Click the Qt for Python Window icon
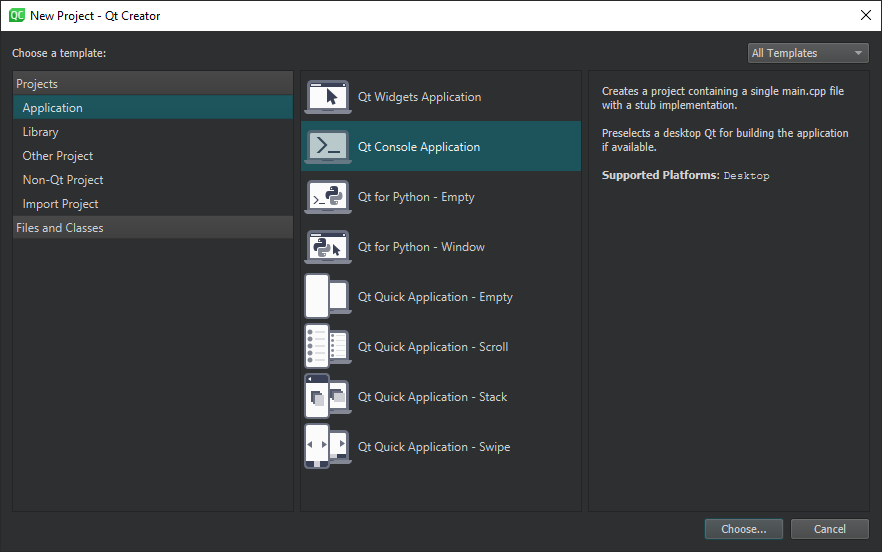Viewport: 882px width, 552px height. pos(328,247)
